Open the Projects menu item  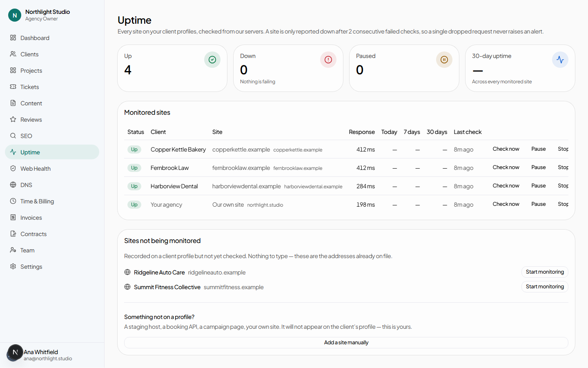click(52, 70)
